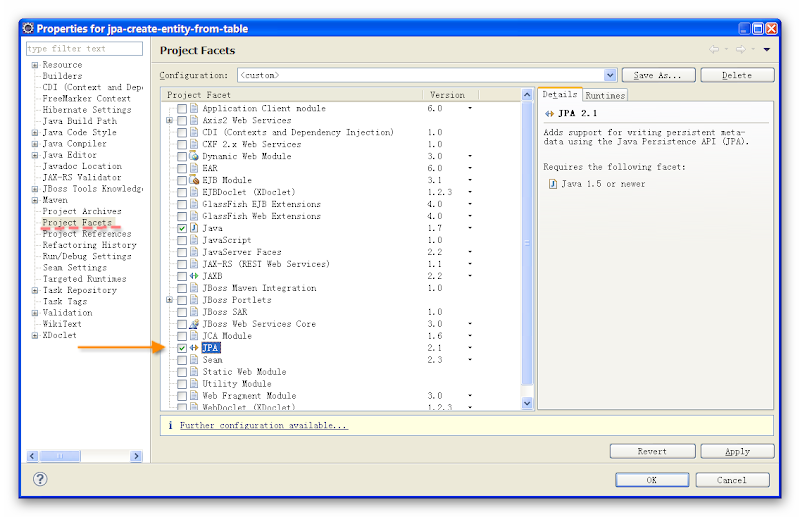800x517 pixels.
Task: Expand the Axis2 Web Services facet group
Action: click(x=169, y=120)
